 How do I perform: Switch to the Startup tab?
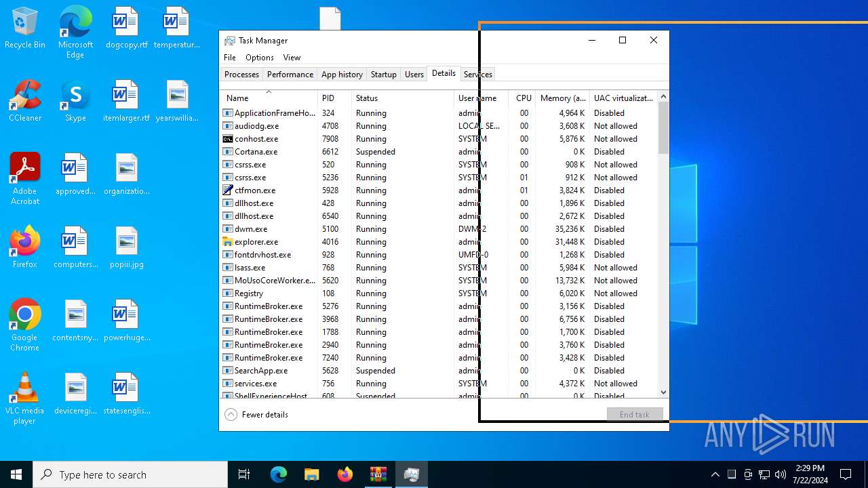(x=384, y=75)
